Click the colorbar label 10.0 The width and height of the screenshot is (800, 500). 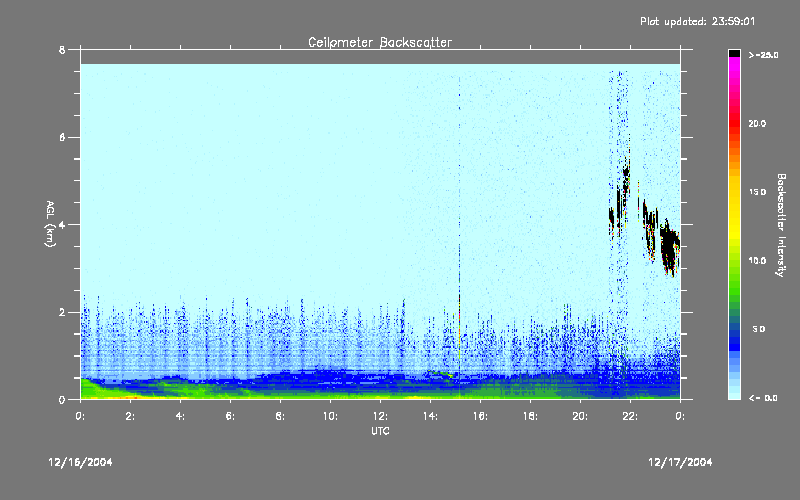pyautogui.click(x=757, y=261)
